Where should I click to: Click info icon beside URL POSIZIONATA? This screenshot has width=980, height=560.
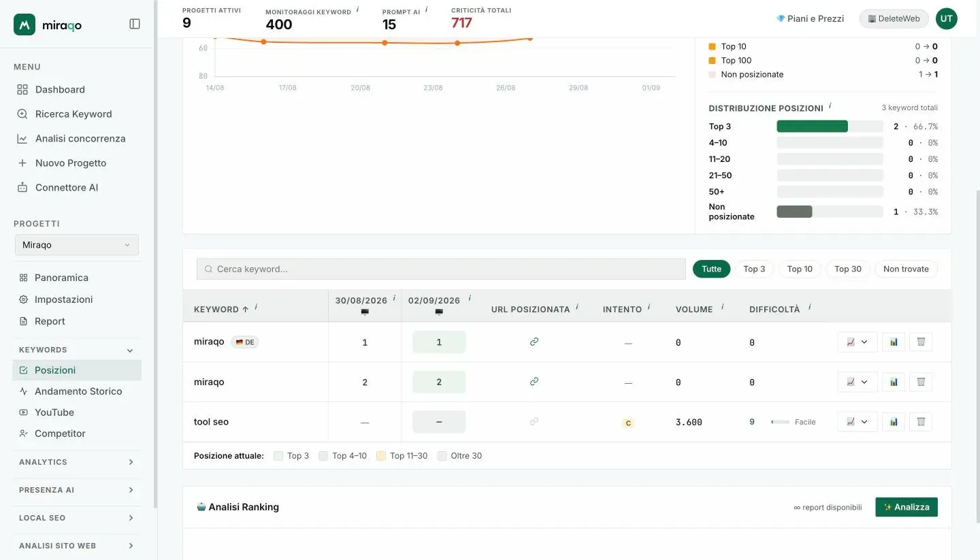(577, 307)
